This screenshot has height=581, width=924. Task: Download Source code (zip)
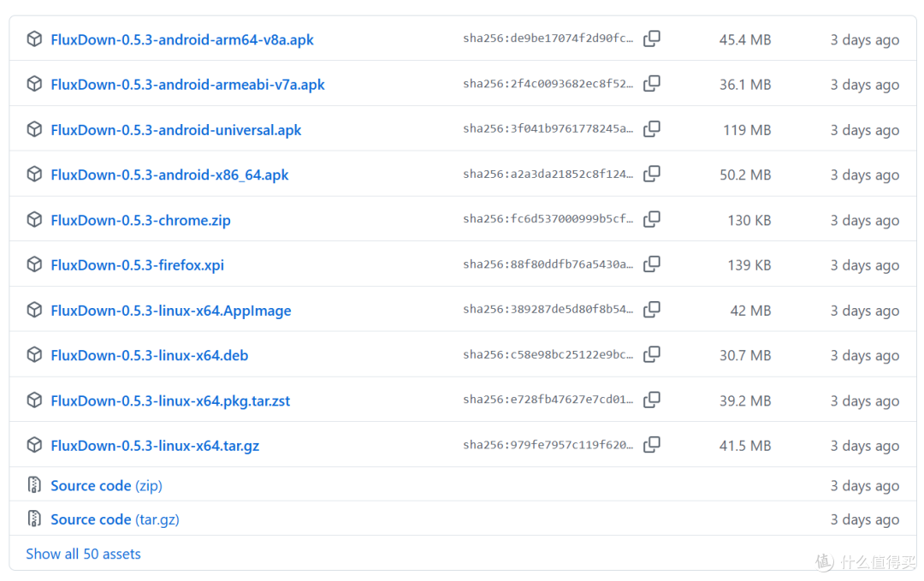pyautogui.click(x=106, y=485)
